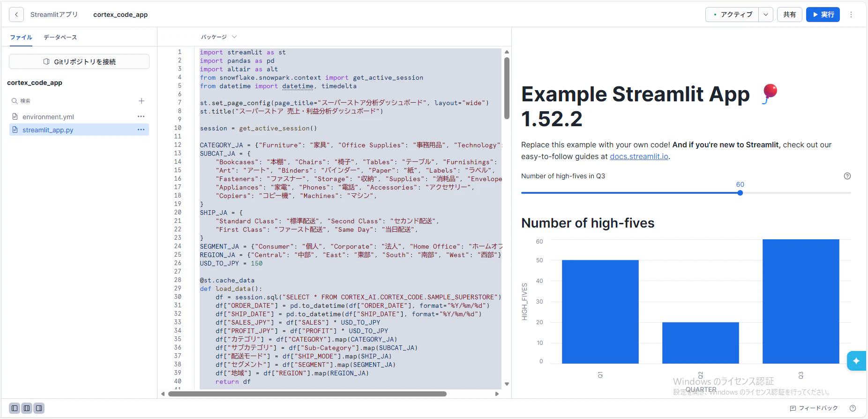
Task: Toggle the center editor panel layout icon
Action: 27,408
